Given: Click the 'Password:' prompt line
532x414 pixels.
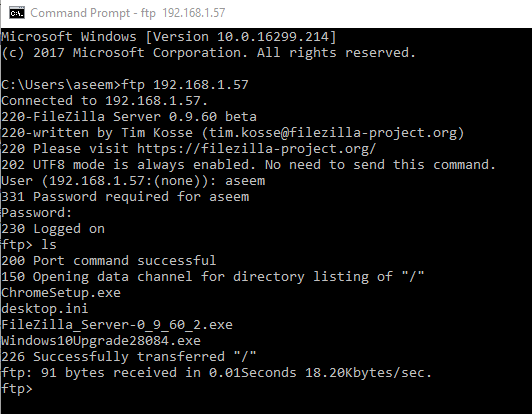Looking at the screenshot, I should click(x=37, y=213).
